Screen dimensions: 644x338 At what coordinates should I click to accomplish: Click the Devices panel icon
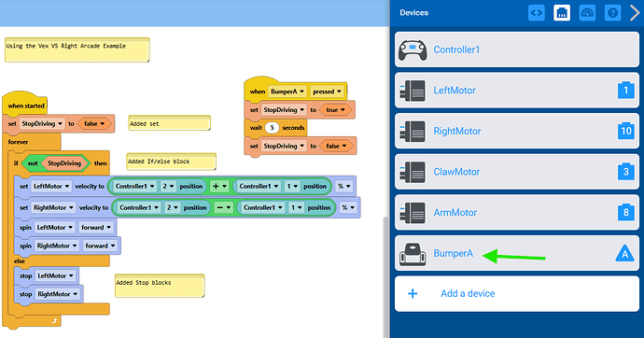click(x=562, y=13)
